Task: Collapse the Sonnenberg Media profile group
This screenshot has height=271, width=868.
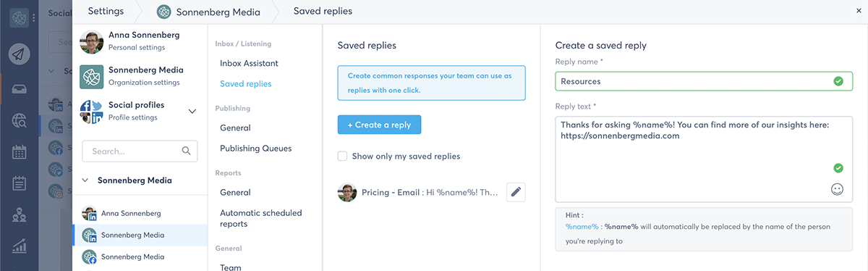Action: pyautogui.click(x=85, y=180)
